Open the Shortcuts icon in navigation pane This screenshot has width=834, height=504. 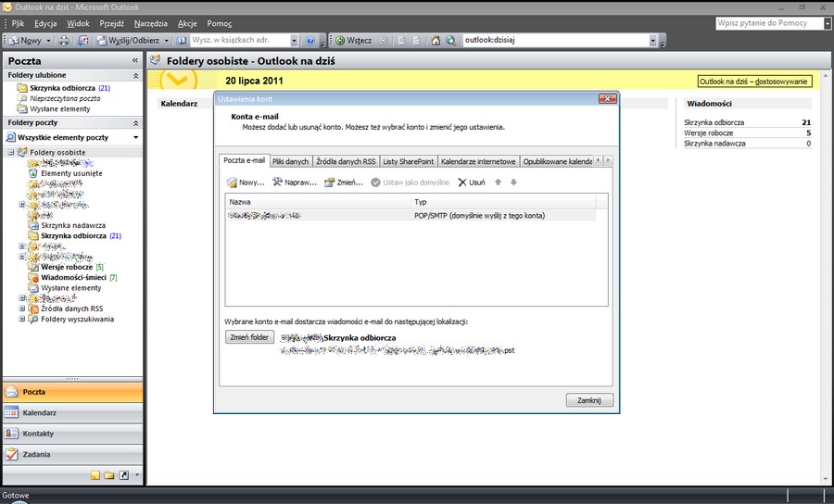pyautogui.click(x=124, y=475)
